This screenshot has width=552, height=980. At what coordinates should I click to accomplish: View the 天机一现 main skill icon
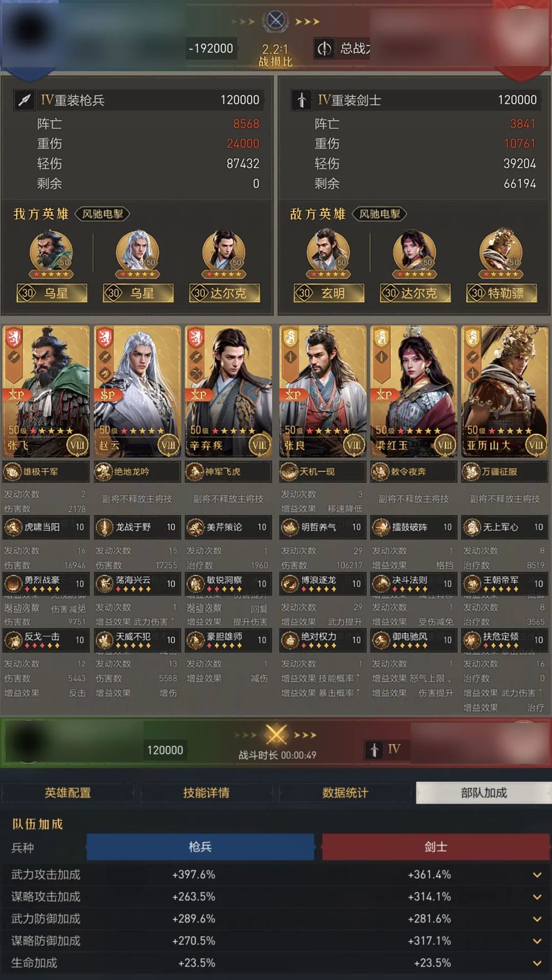pos(289,471)
